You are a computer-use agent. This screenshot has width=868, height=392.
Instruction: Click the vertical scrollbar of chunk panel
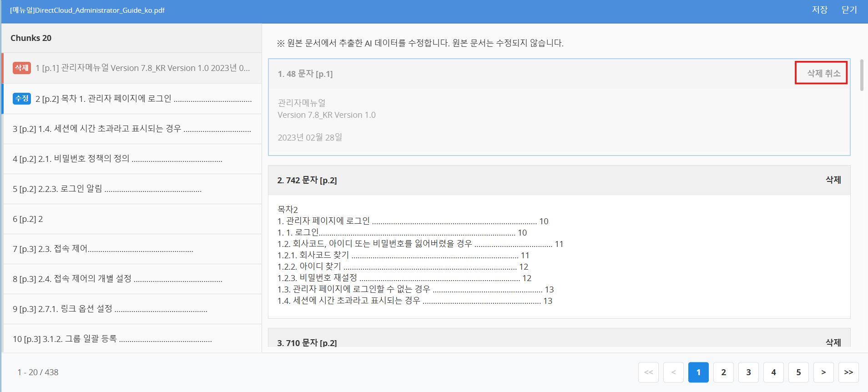tap(862, 75)
